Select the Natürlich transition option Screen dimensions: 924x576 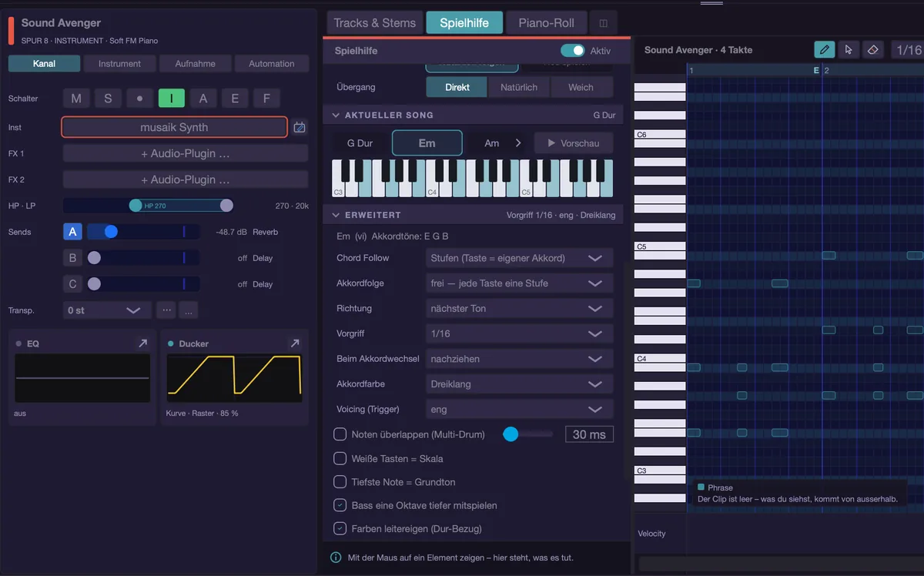click(519, 87)
